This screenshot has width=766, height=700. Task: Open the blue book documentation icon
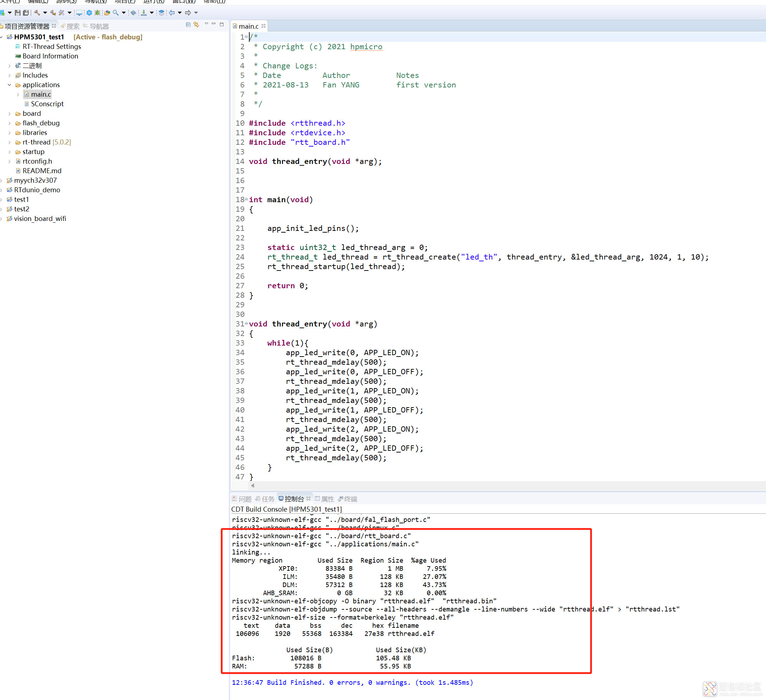pyautogui.click(x=134, y=13)
